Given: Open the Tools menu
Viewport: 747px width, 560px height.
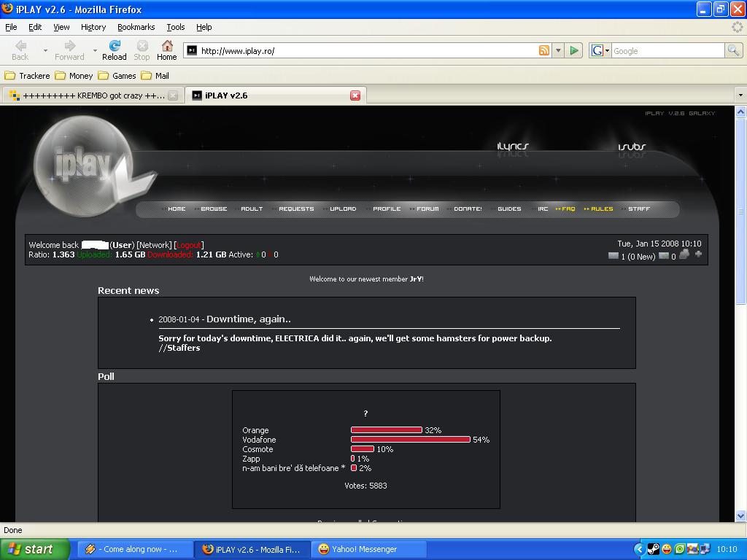Looking at the screenshot, I should (175, 27).
